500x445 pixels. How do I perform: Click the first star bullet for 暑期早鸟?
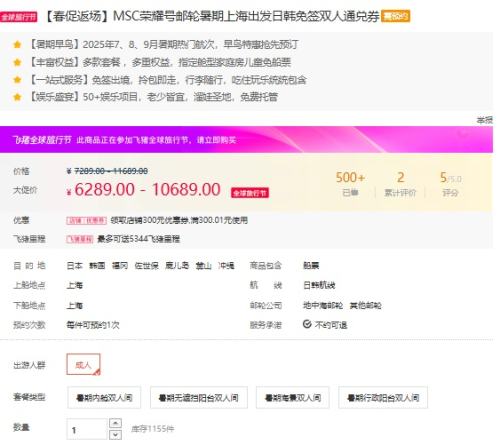(x=17, y=44)
